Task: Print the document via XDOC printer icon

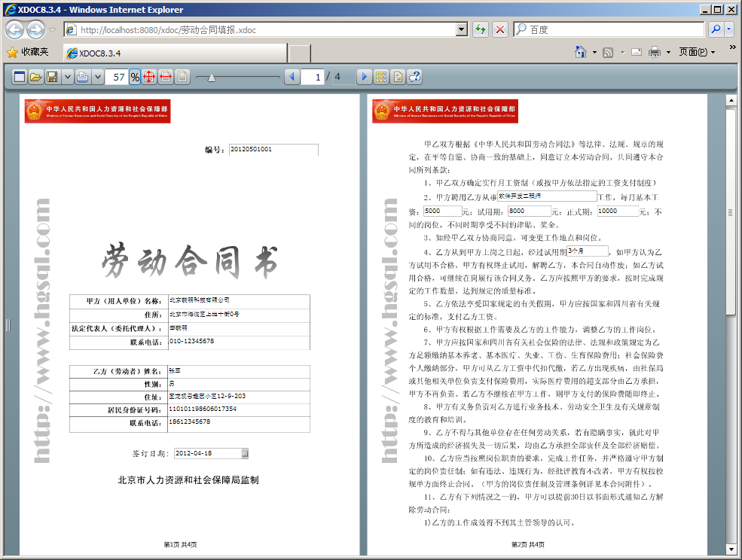Action: pos(82,77)
